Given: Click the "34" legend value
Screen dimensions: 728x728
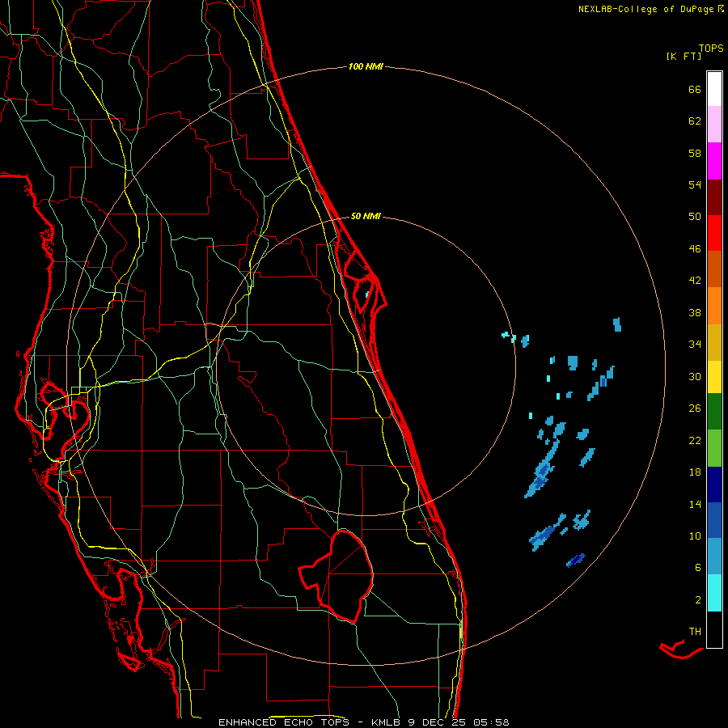Looking at the screenshot, I should point(695,345).
